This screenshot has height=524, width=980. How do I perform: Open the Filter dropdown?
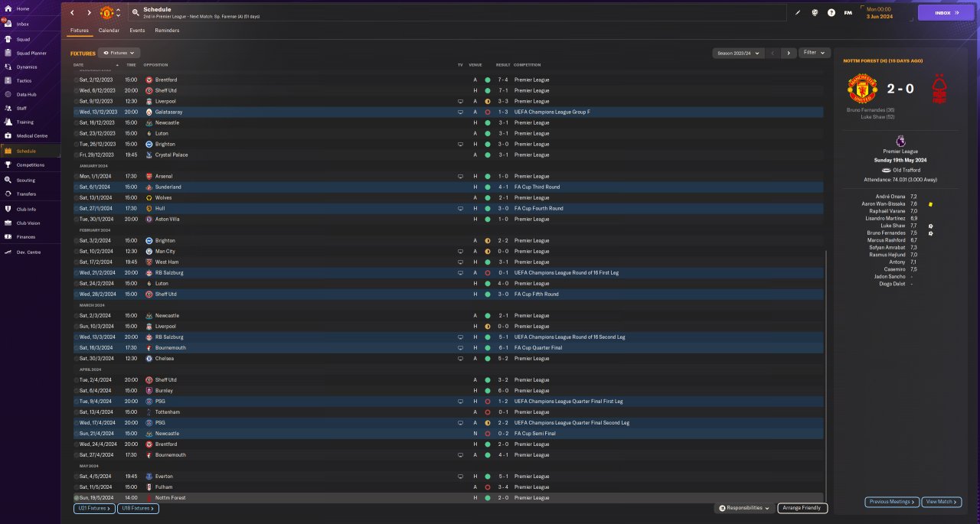coord(814,53)
